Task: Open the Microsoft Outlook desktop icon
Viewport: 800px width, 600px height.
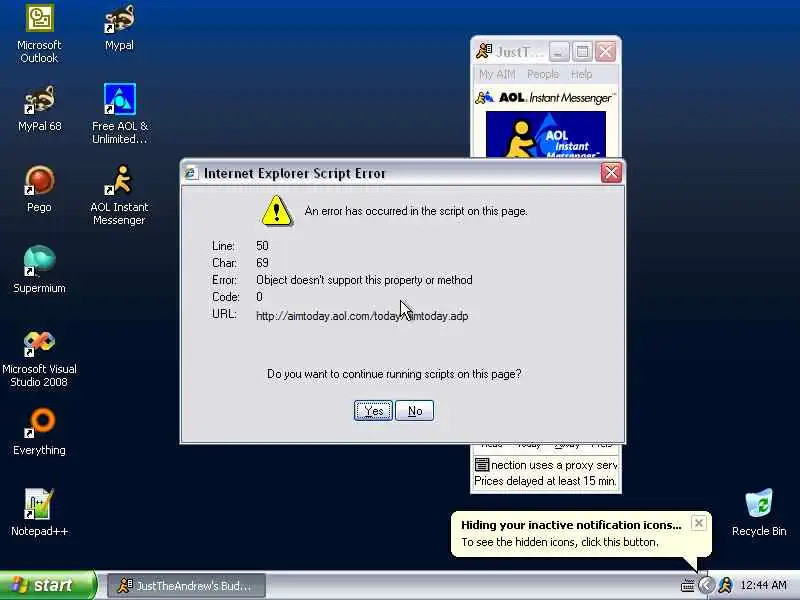Action: pyautogui.click(x=39, y=34)
